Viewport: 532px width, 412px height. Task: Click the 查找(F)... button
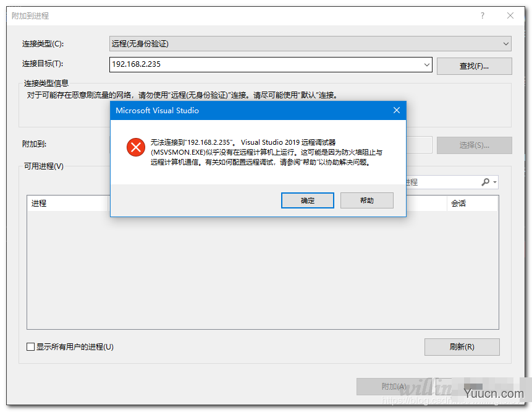pos(474,66)
